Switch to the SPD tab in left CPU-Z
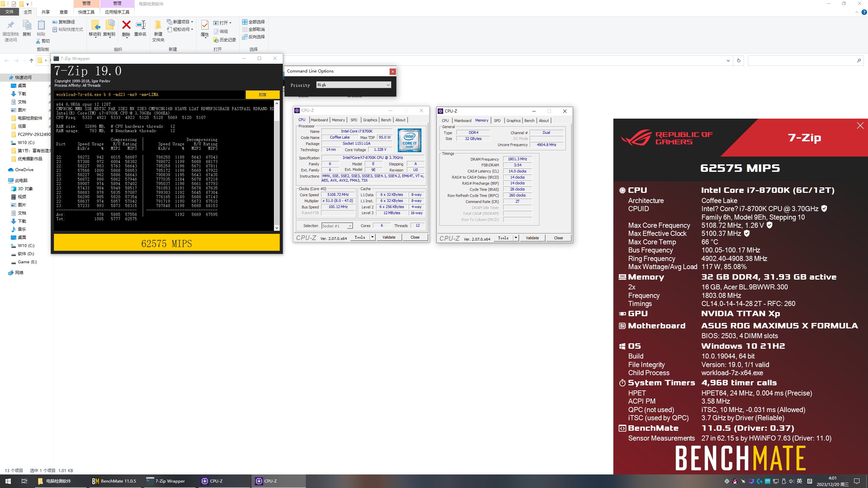 click(354, 120)
